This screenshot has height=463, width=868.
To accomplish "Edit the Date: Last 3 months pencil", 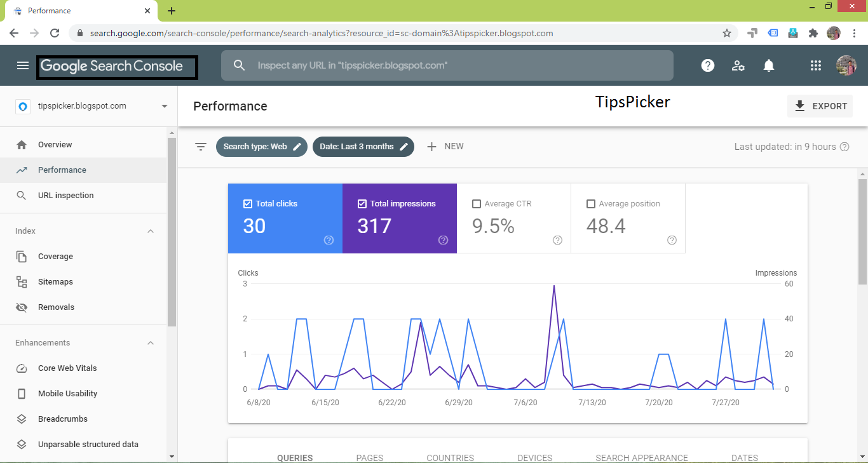I will [x=403, y=147].
